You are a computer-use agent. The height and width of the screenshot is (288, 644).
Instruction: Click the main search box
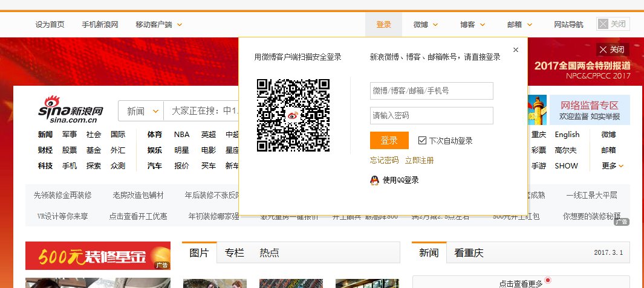click(x=201, y=111)
